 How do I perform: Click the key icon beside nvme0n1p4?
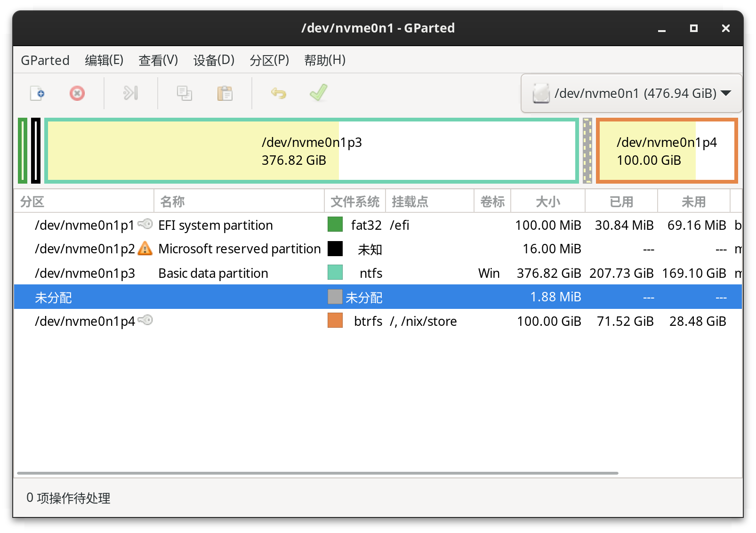(145, 320)
